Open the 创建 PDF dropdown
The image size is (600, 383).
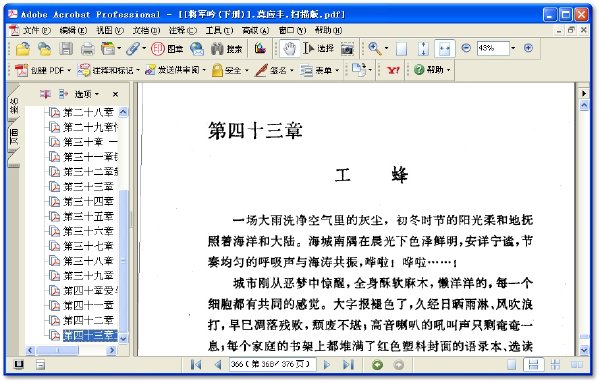click(x=43, y=70)
